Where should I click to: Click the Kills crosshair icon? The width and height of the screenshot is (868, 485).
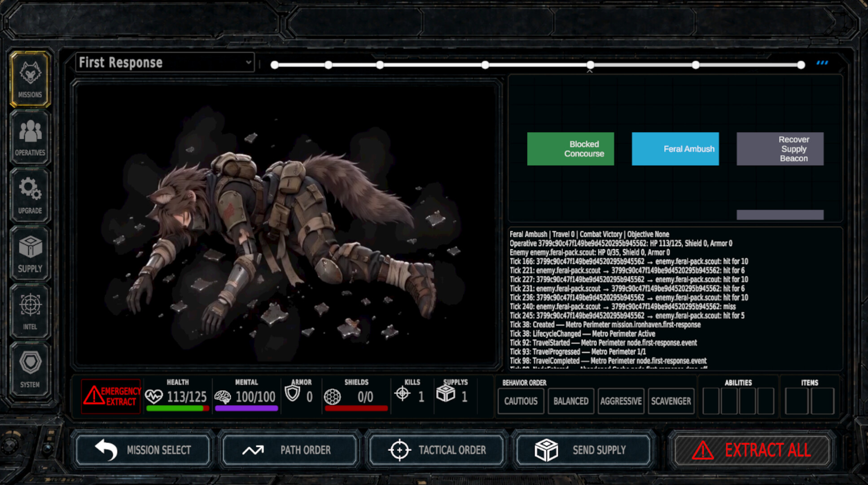pyautogui.click(x=402, y=393)
